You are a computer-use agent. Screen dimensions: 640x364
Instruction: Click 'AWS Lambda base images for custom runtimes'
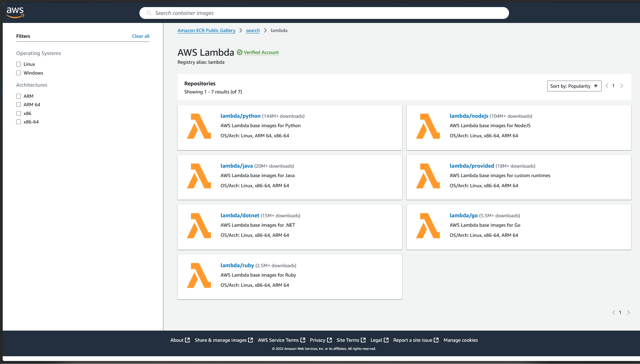(500, 175)
